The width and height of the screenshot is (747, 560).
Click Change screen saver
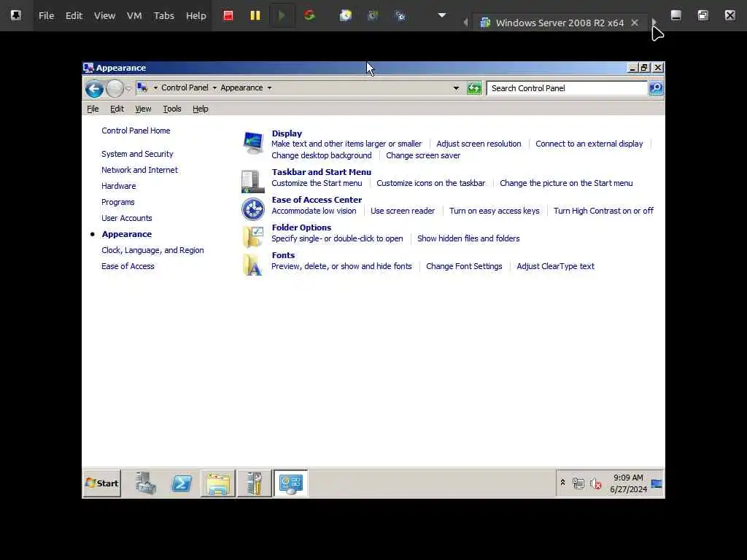423,156
